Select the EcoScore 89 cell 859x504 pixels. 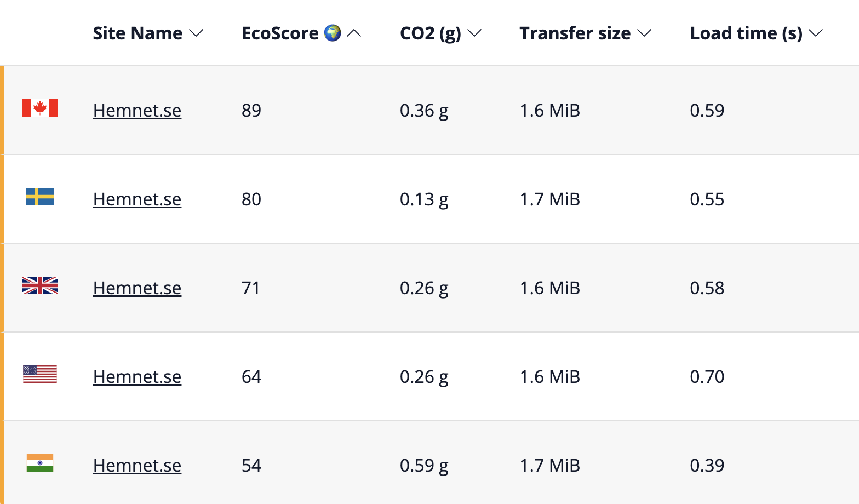point(251,111)
